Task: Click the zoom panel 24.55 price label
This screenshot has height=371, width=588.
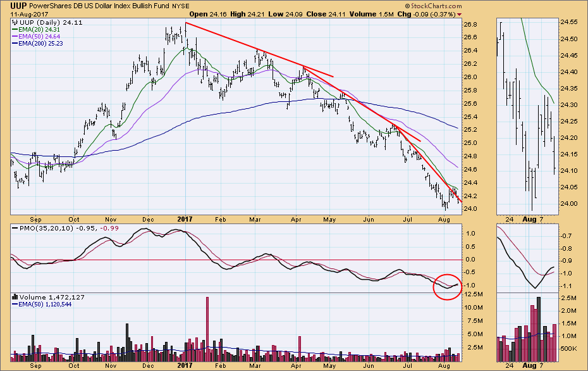Action: click(569, 22)
